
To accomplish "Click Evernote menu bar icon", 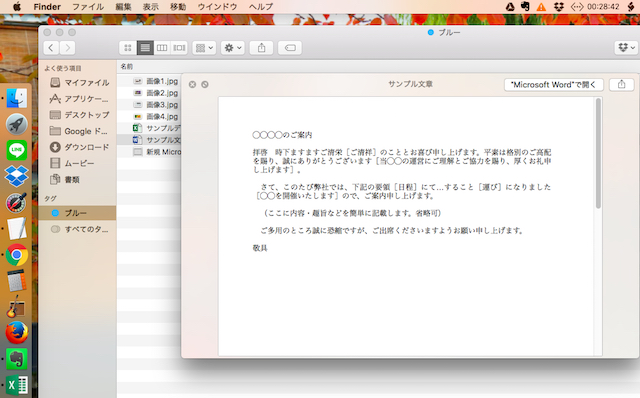I will pos(525,7).
